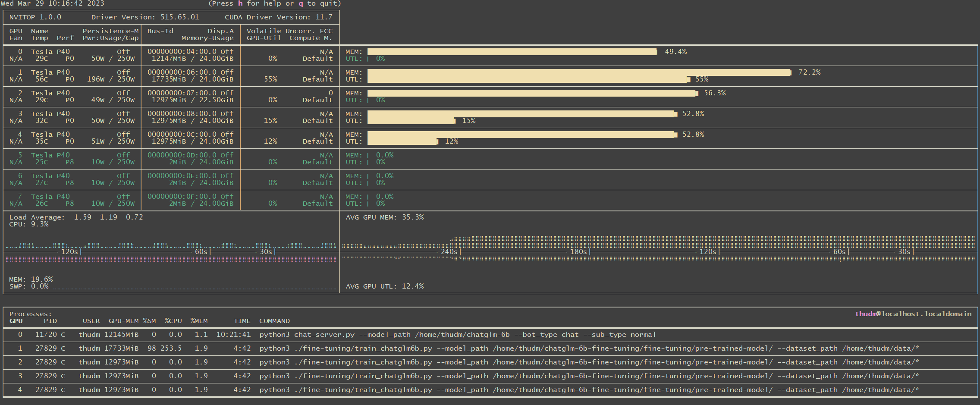Viewport: 980px width, 405px height.
Task: Click GPU 3 utilization bar at 15%
Action: (411, 121)
